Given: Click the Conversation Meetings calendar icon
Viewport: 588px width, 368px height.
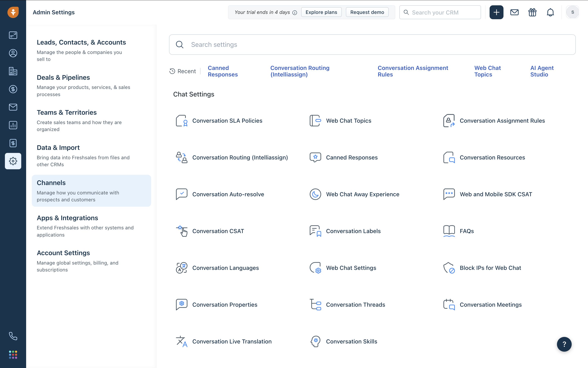Looking at the screenshot, I should (x=449, y=304).
